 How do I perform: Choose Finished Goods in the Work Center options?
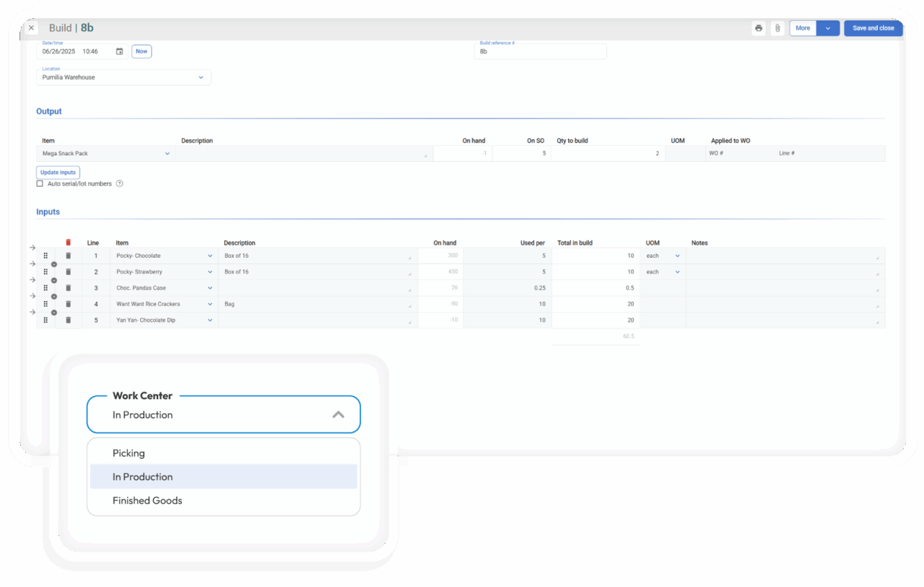pyautogui.click(x=147, y=500)
